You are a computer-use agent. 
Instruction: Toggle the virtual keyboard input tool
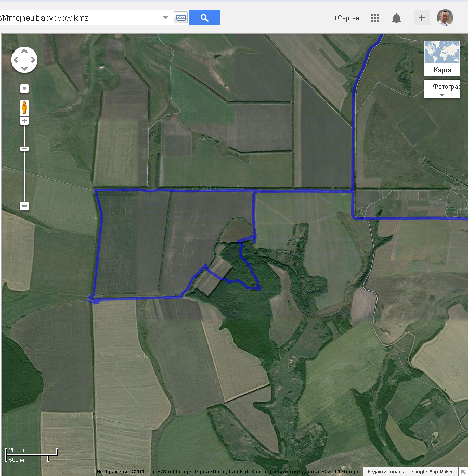180,18
